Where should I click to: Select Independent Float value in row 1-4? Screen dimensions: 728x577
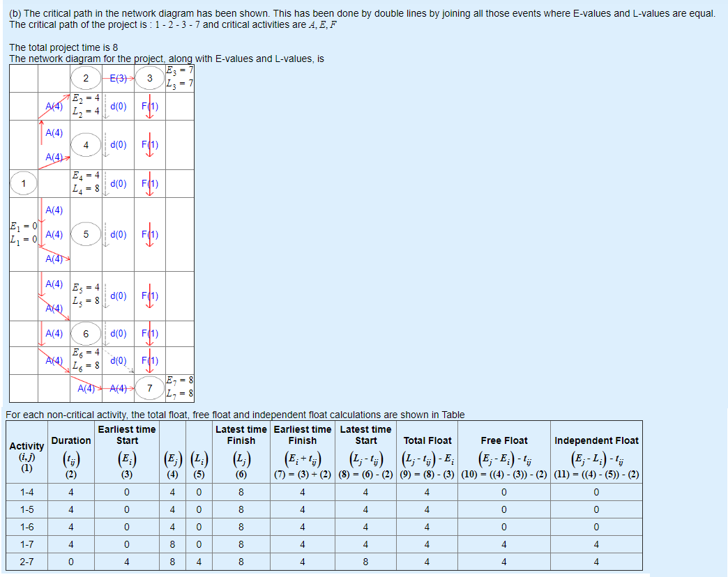(x=596, y=492)
